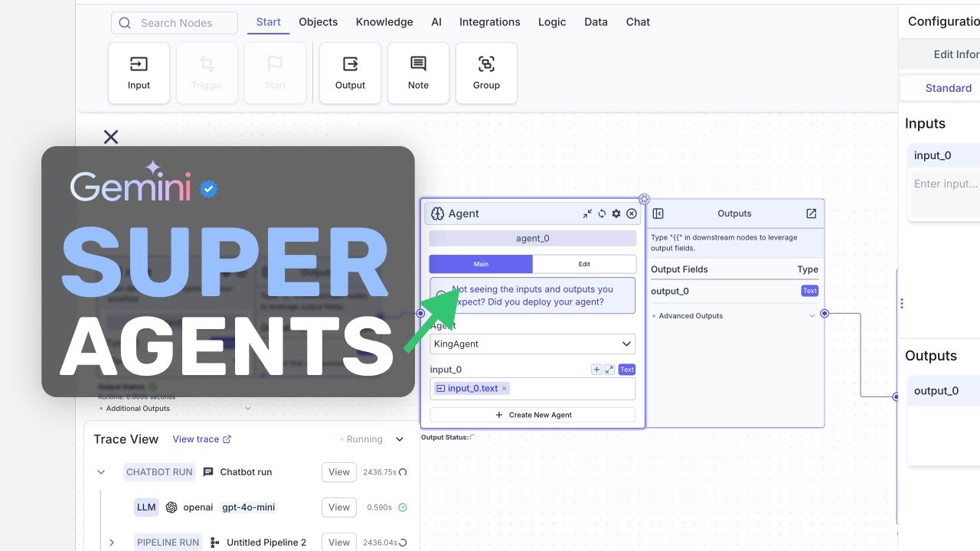
Task: Switch to the AI tab
Action: 436,22
